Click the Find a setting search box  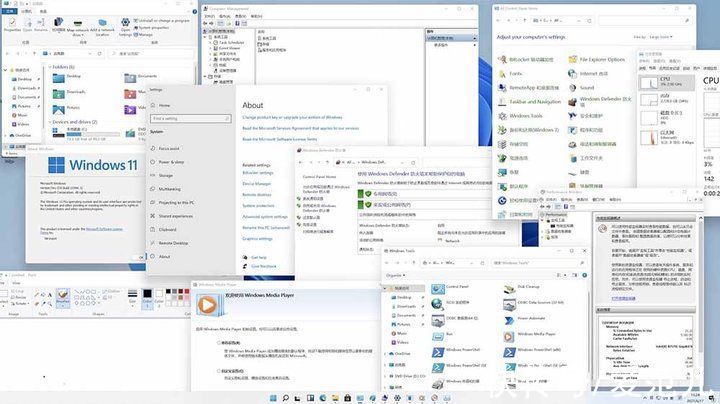(x=190, y=118)
